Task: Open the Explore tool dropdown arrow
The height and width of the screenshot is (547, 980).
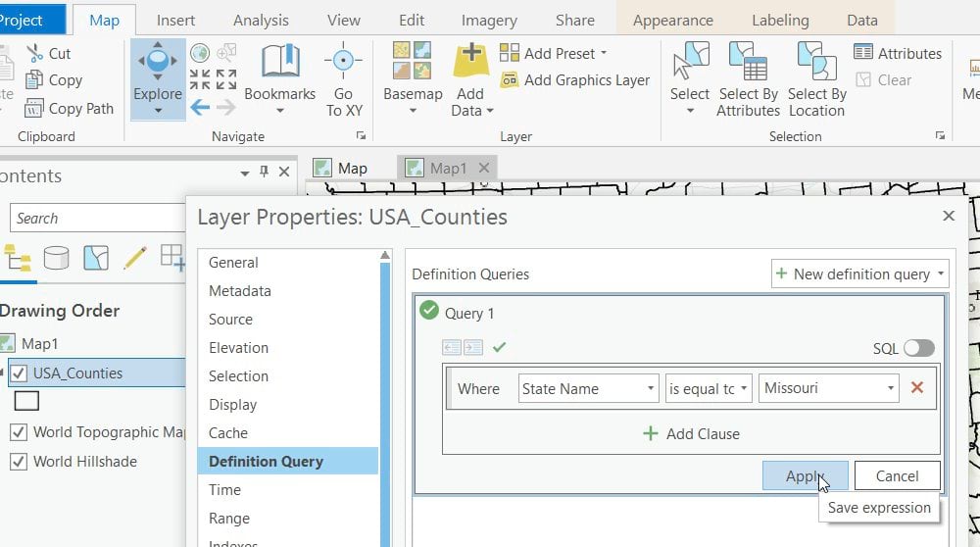Action: [158, 111]
